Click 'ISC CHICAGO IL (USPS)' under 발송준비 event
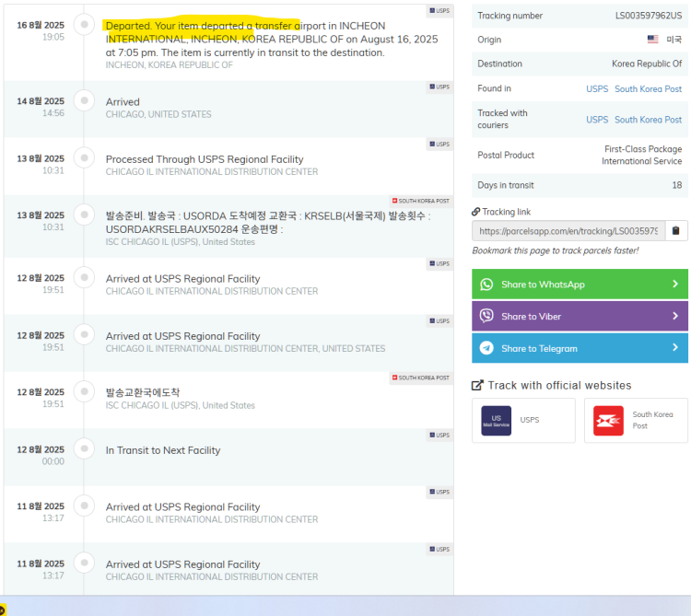 pyautogui.click(x=180, y=242)
